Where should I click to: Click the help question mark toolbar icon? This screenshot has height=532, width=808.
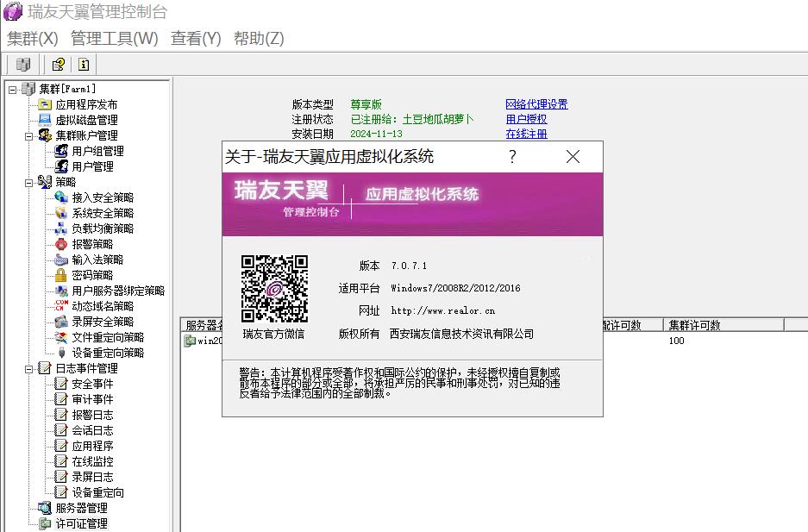[58, 64]
